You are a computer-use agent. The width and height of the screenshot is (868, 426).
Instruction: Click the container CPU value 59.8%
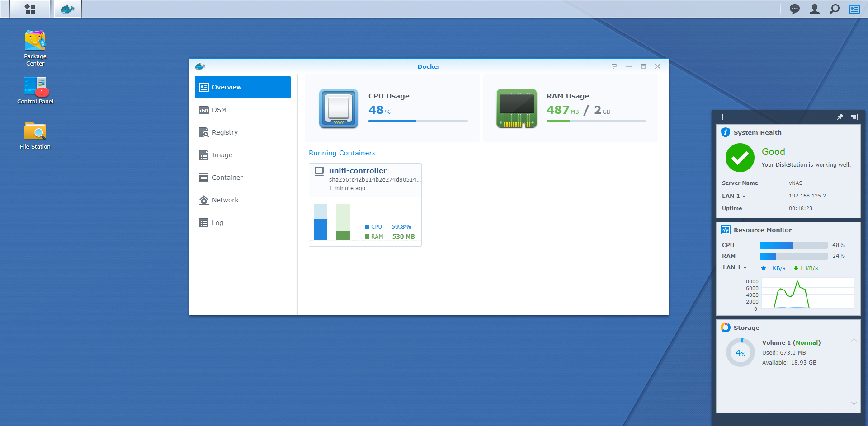[x=401, y=227]
